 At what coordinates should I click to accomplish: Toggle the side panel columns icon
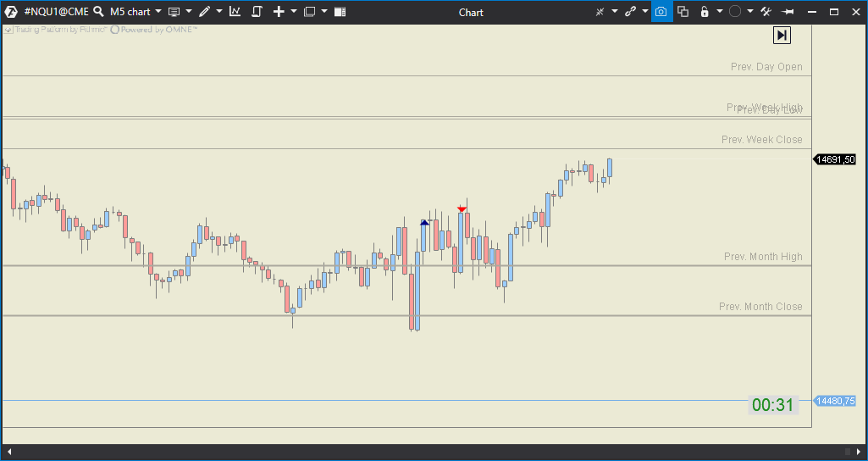click(x=340, y=12)
